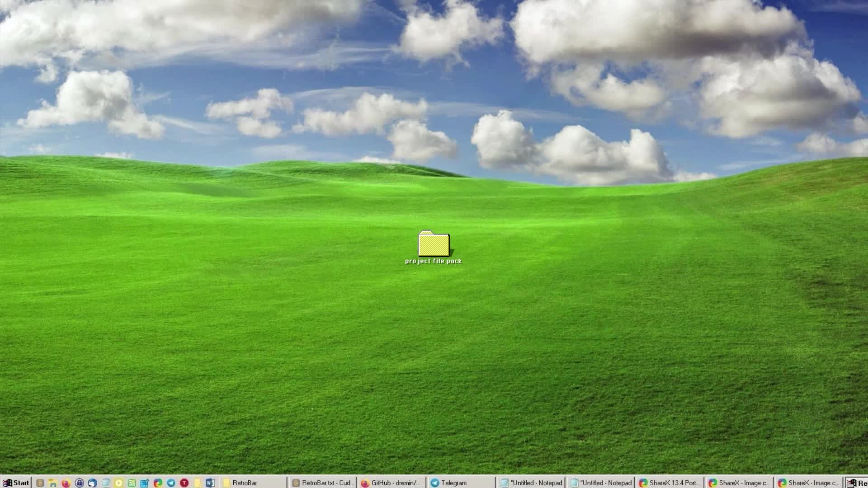The width and height of the screenshot is (868, 488).
Task: Click the red T quick launch icon
Action: 184,483
